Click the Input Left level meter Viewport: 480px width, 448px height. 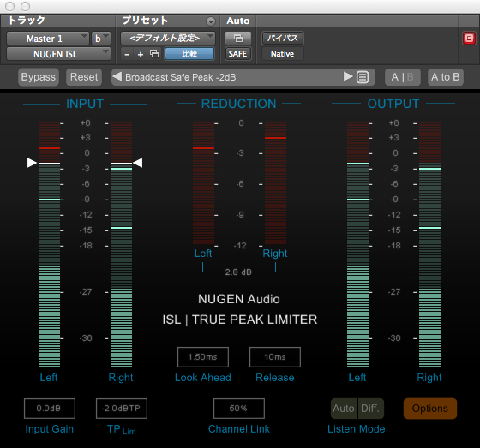coord(50,244)
